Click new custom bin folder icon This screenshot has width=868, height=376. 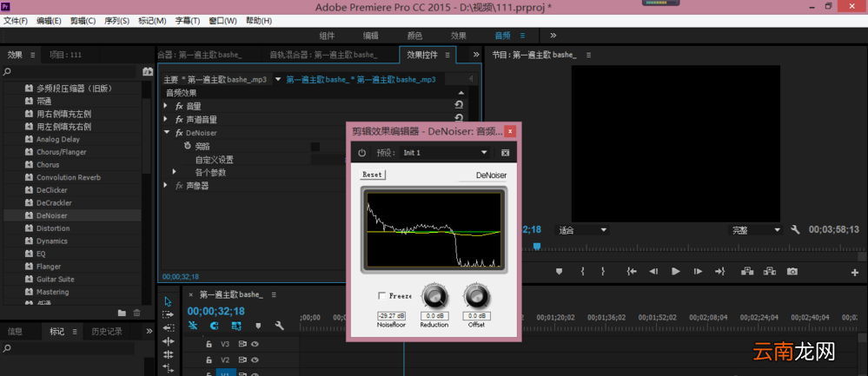(122, 313)
